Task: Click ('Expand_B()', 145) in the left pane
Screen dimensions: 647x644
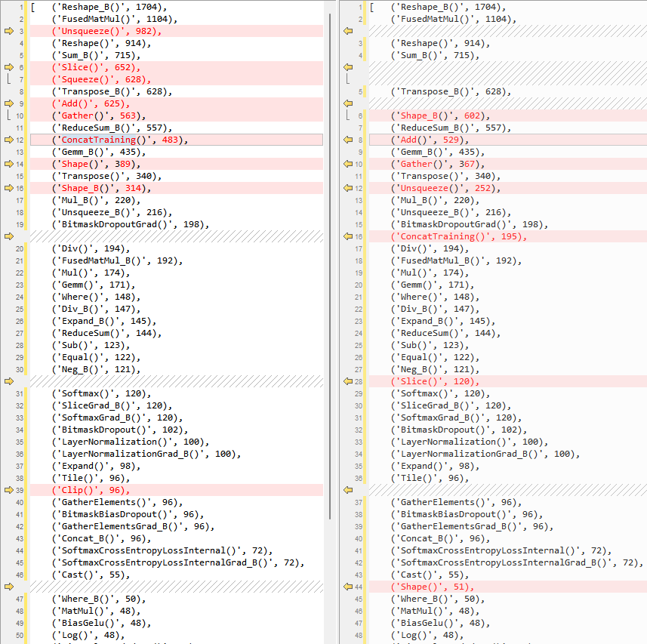Action: coord(104,321)
